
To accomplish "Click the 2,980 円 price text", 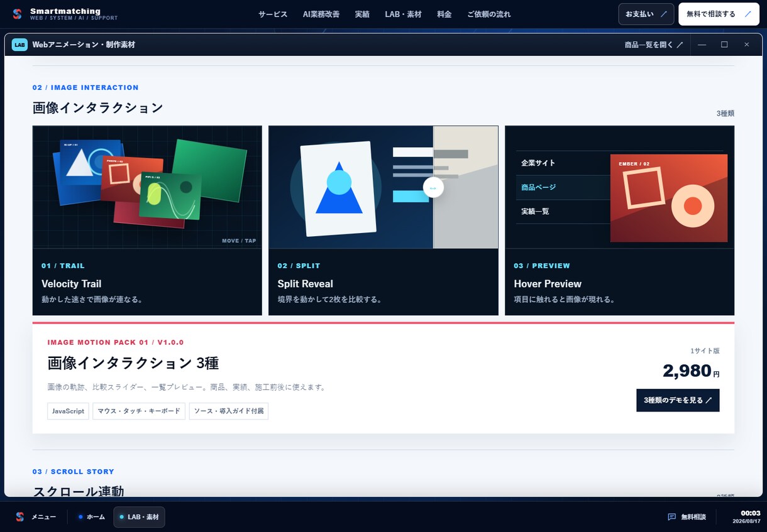I will (691, 371).
